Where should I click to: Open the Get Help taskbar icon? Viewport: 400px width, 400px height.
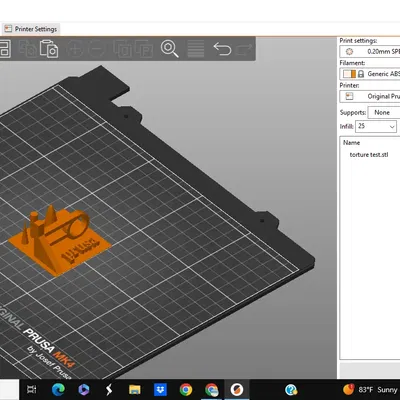click(291, 389)
